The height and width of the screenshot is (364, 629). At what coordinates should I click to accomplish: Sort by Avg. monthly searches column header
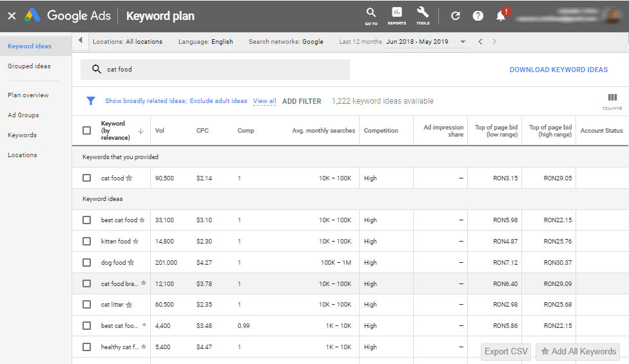coord(324,131)
